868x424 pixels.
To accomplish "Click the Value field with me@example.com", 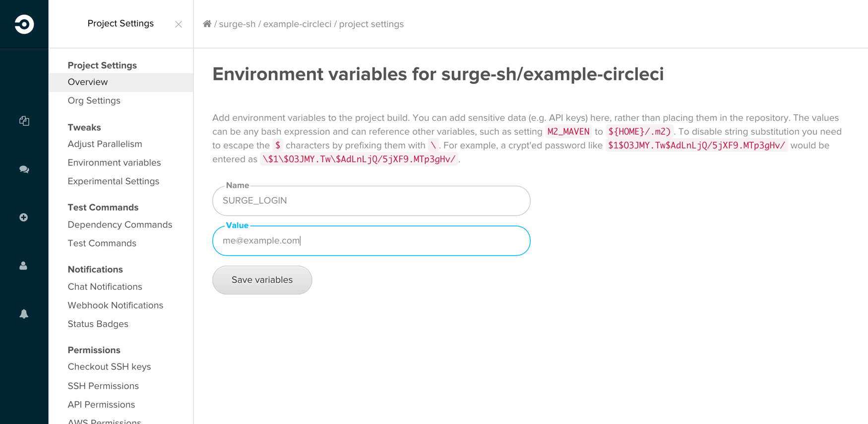I will [372, 241].
